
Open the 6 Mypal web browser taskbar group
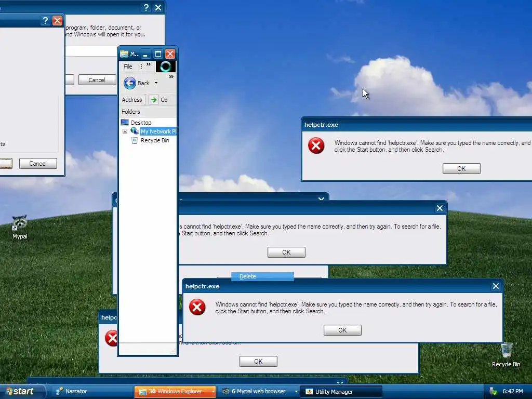tap(259, 392)
